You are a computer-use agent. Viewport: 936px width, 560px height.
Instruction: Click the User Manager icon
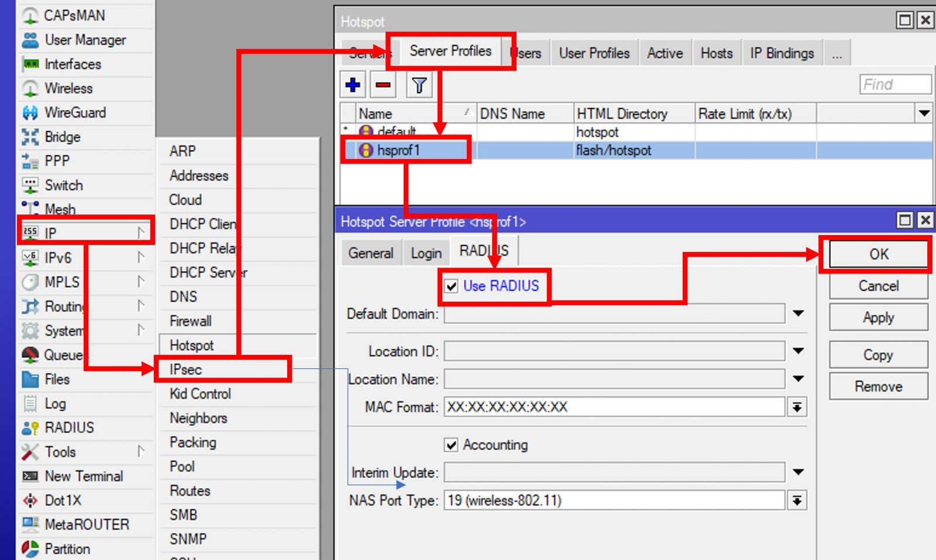coord(30,40)
